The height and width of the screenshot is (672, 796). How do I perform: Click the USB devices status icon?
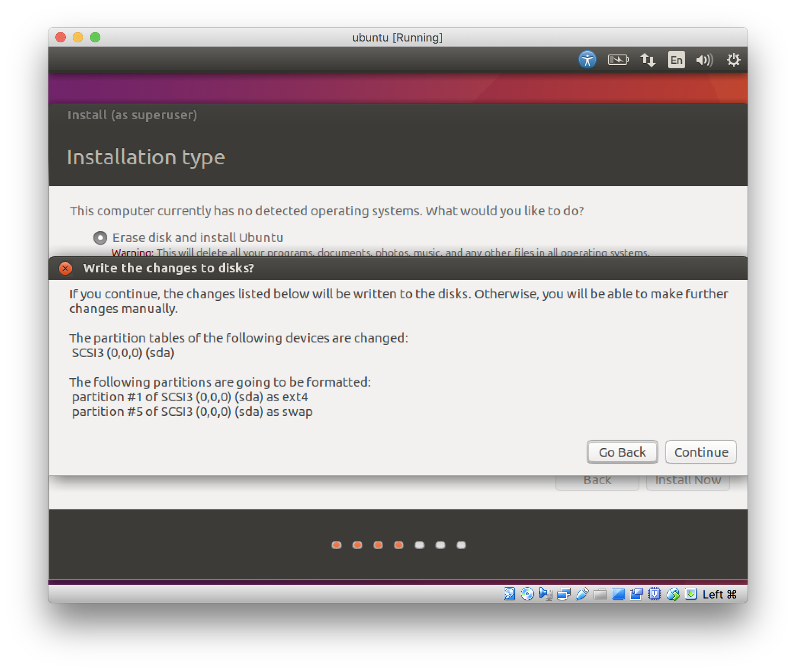tap(582, 594)
